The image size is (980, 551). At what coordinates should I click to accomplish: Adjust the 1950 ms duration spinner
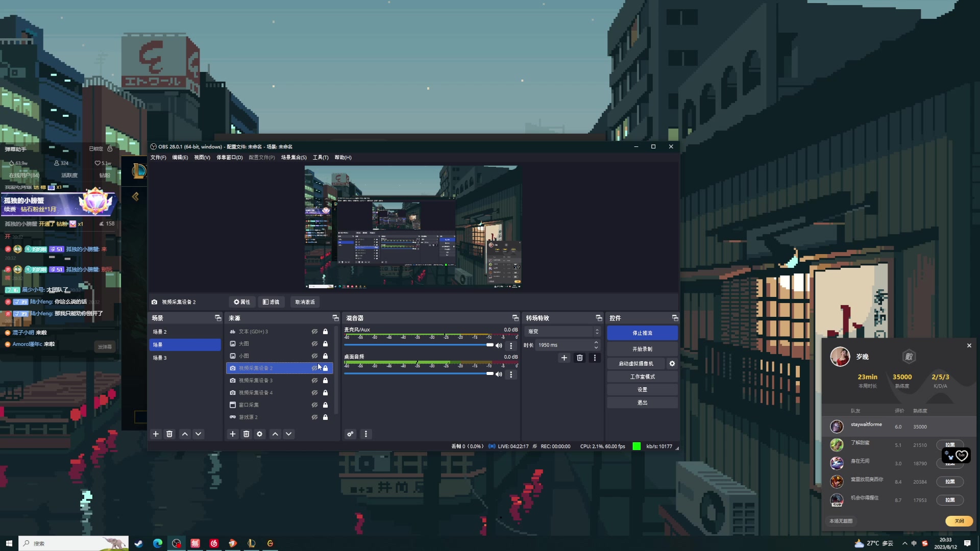[x=568, y=345]
